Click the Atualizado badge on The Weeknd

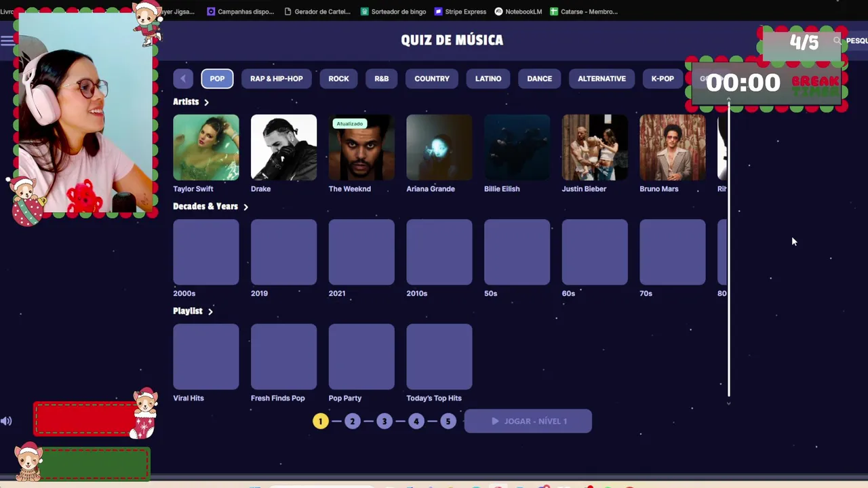pyautogui.click(x=350, y=123)
